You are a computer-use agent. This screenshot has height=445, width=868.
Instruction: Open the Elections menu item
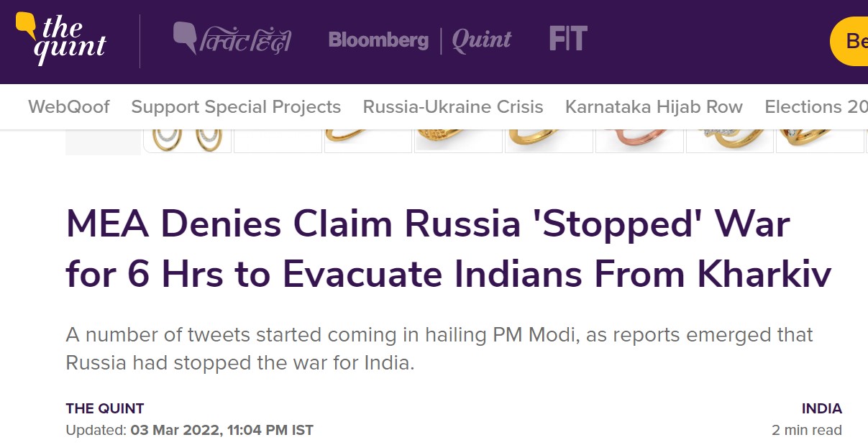click(816, 107)
